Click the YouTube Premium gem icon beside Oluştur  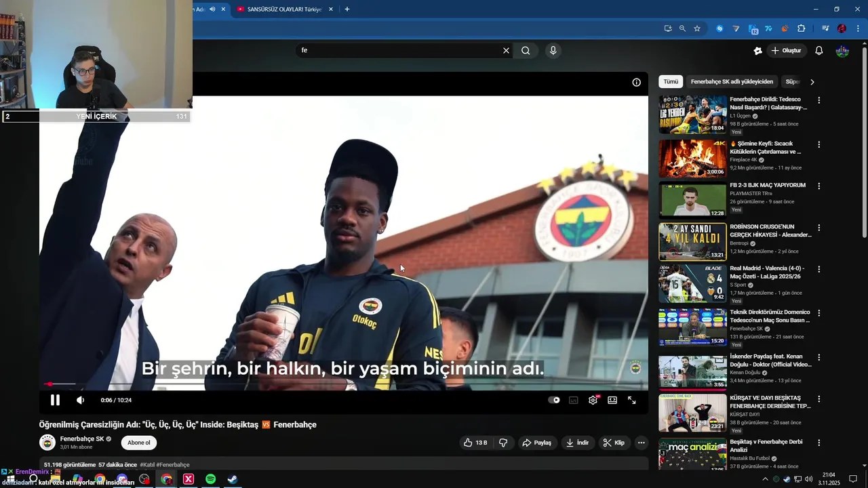(757, 50)
